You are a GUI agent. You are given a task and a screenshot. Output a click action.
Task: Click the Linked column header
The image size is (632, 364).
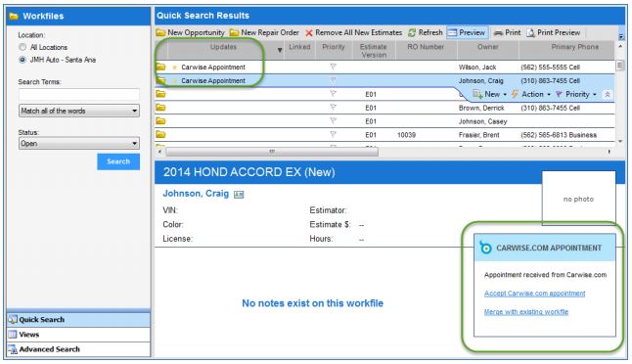(x=299, y=47)
